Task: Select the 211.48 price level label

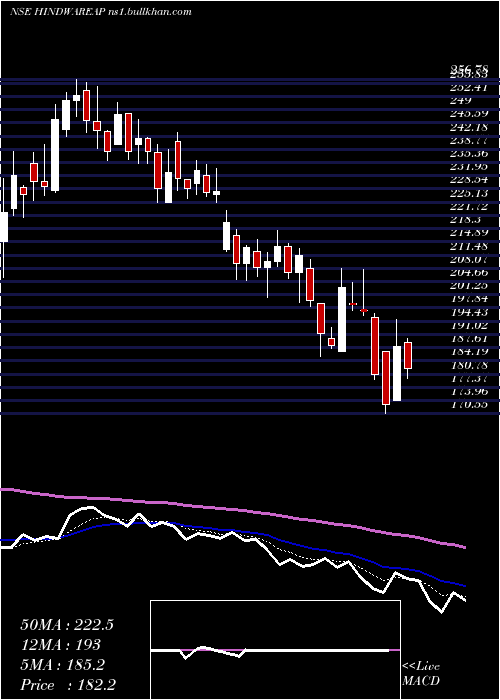Action: pos(468,246)
